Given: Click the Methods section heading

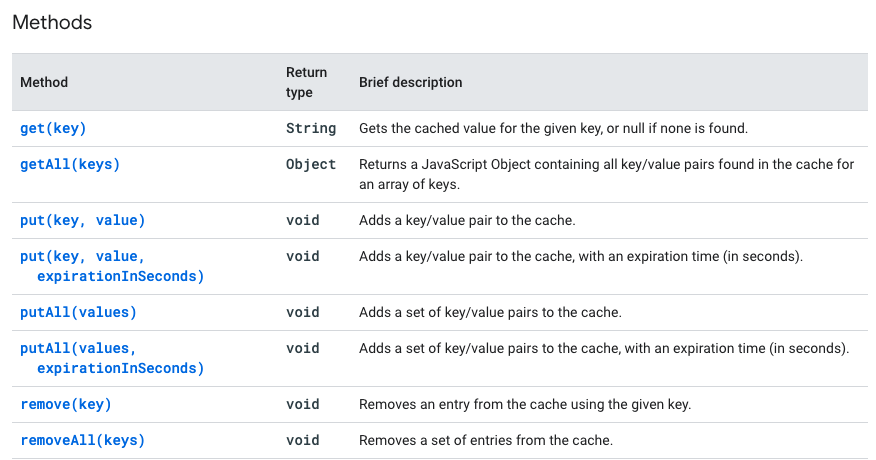Looking at the screenshot, I should 52,22.
